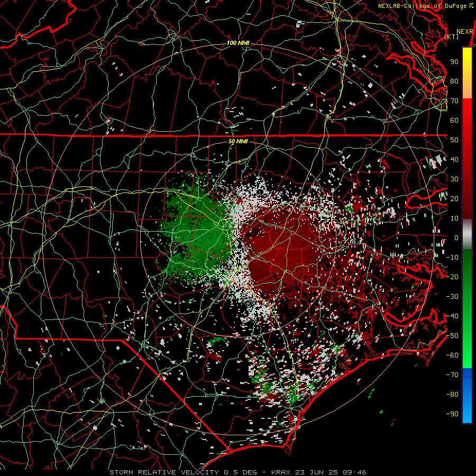Click the -10 value on velocity scale

[x=452, y=258]
